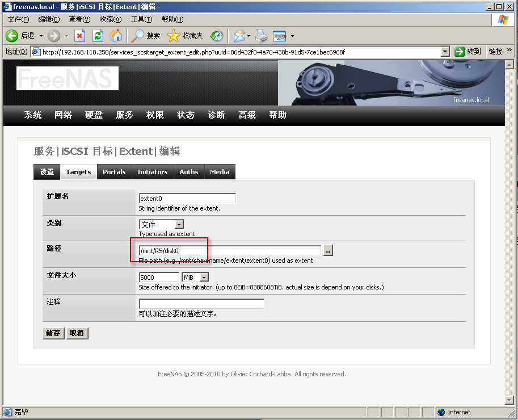The height and width of the screenshot is (420, 518).
Task: Open the 工具(T) menu
Action: [x=142, y=19]
